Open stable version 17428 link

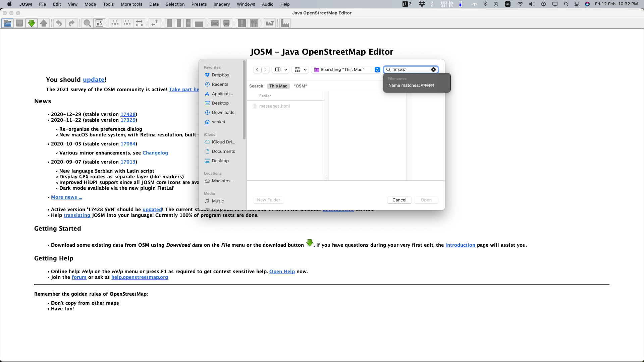point(128,114)
